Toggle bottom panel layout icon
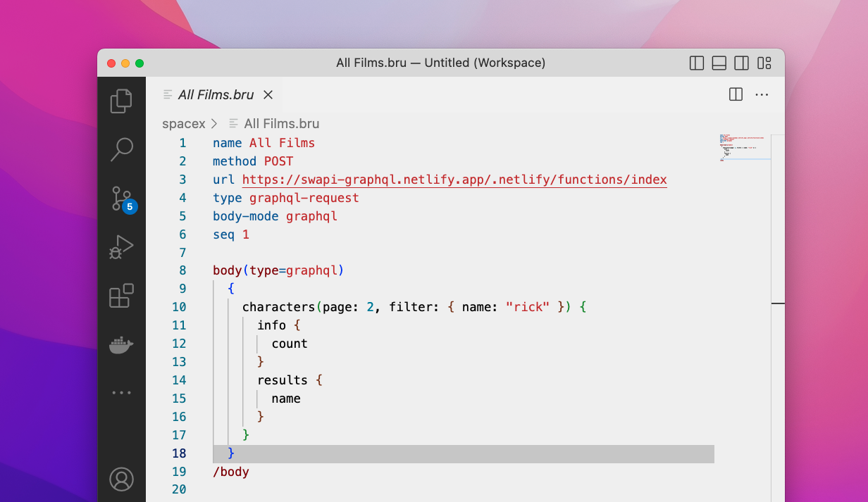 719,63
